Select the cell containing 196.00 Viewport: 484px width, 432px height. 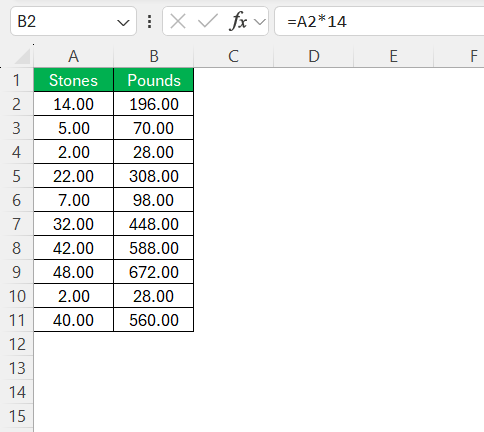154,104
